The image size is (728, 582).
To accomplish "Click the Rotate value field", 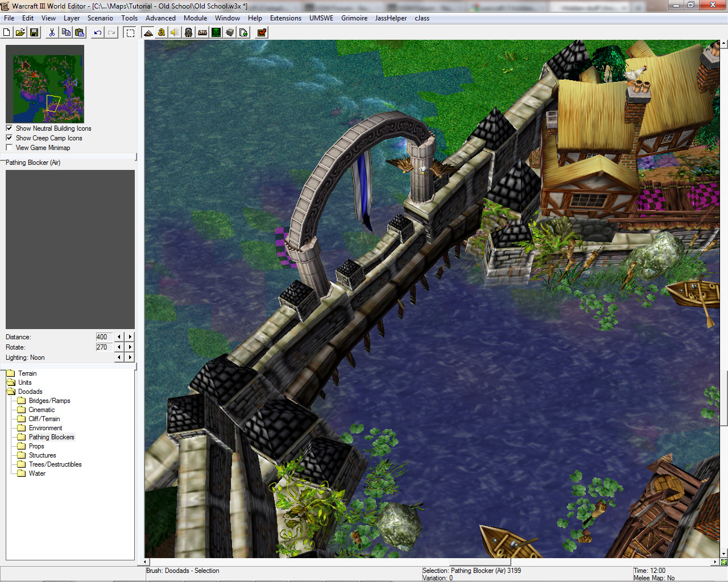I will (104, 347).
